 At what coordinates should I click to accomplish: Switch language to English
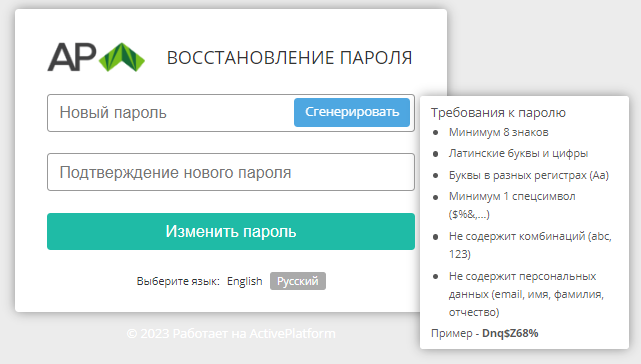tap(244, 281)
